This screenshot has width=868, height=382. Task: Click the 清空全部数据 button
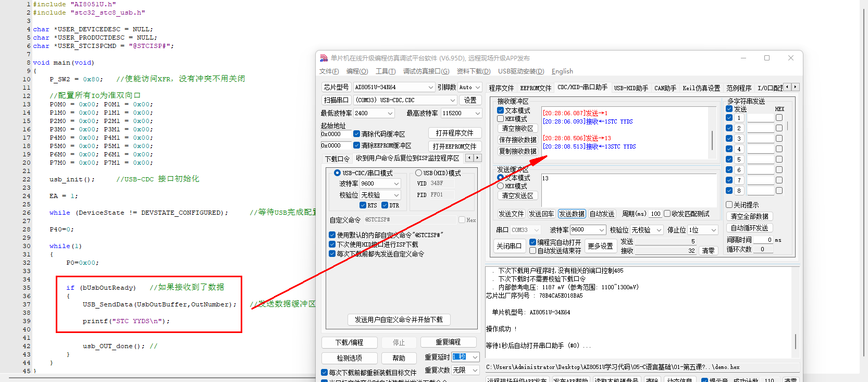coord(749,216)
